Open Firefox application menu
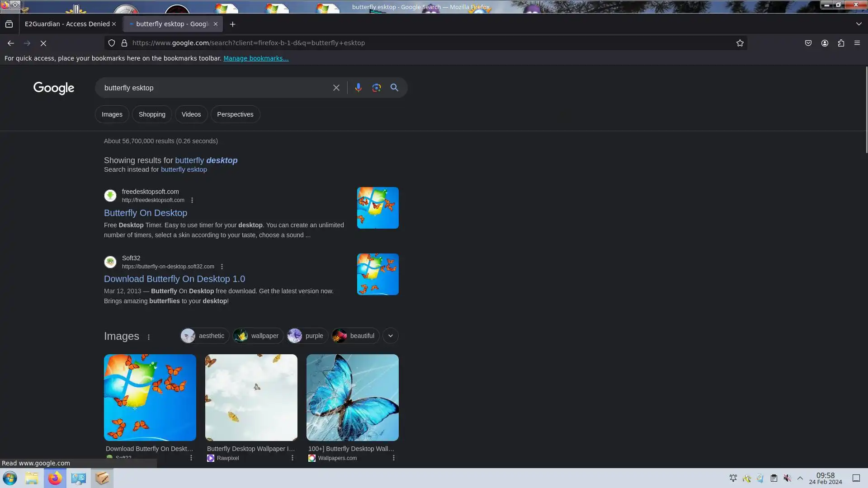This screenshot has width=868, height=488. [857, 43]
